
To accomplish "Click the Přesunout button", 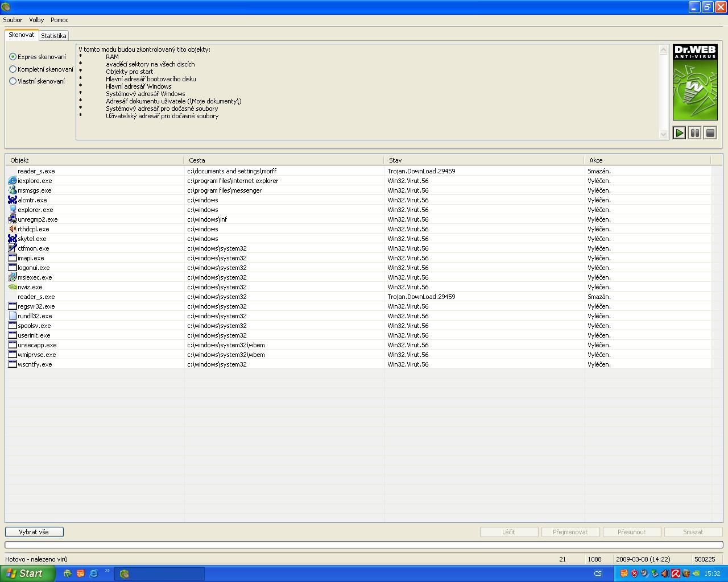I will pos(632,532).
